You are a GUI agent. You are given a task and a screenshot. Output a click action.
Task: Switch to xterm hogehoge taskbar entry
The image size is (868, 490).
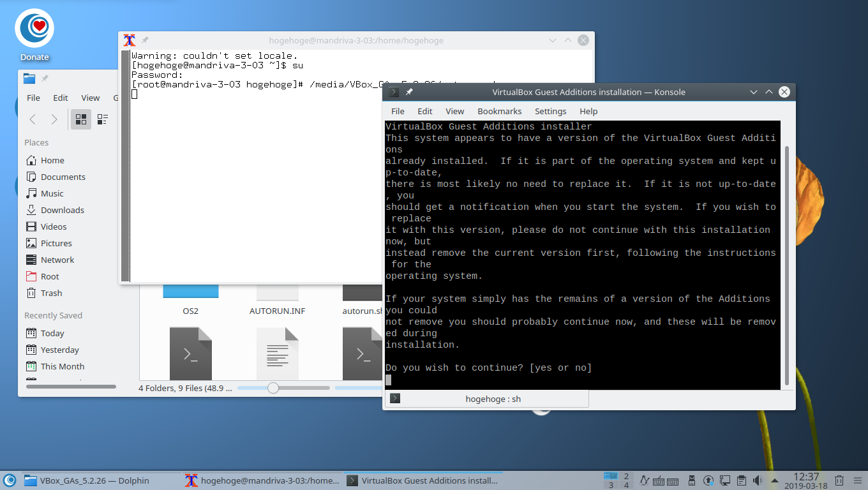(x=262, y=480)
